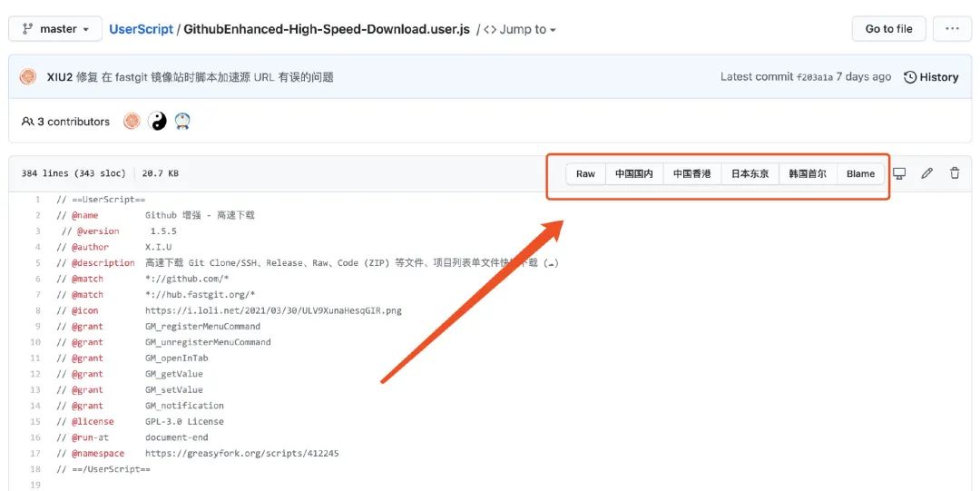
Task: Click the Blame button
Action: click(860, 174)
